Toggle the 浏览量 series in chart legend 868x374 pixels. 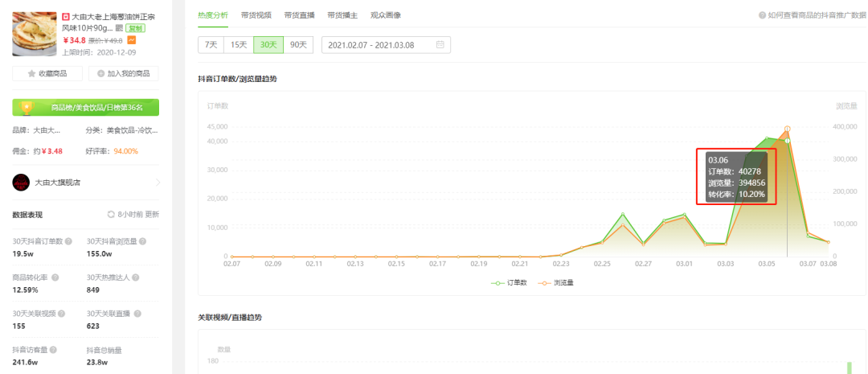click(556, 282)
